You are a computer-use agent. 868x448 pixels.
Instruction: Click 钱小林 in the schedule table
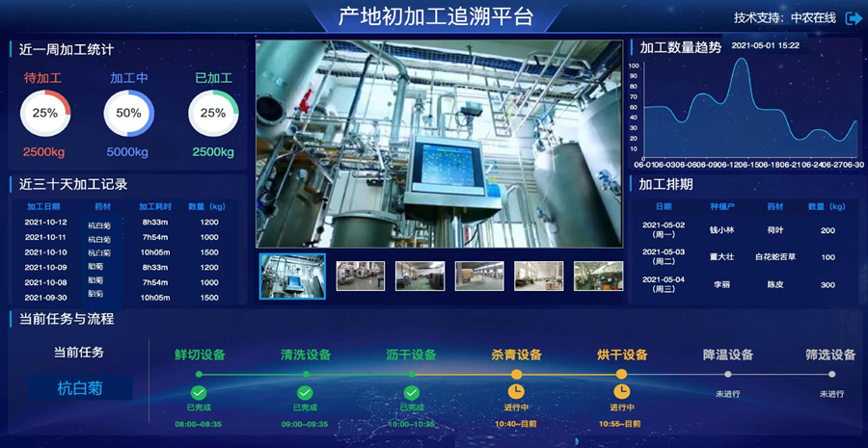click(721, 230)
